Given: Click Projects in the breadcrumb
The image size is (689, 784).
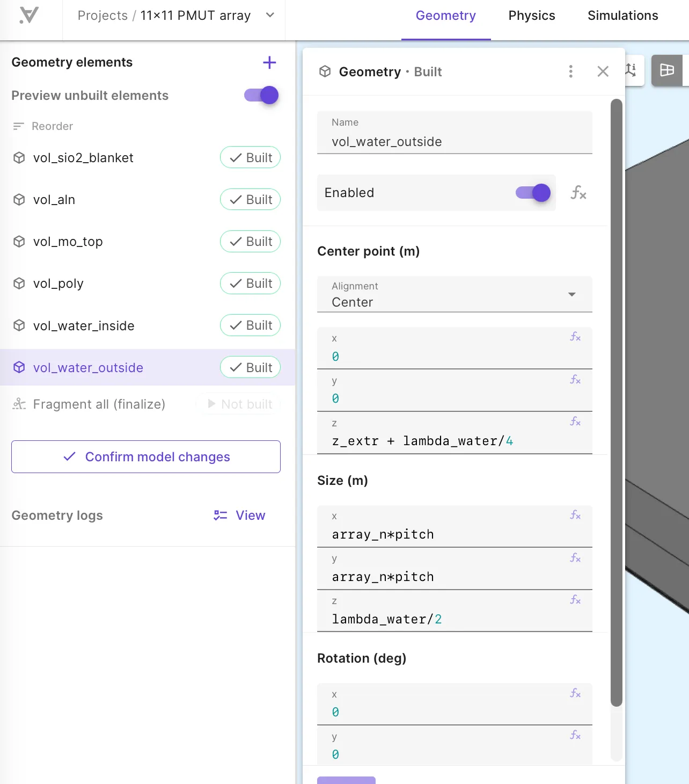Looking at the screenshot, I should click(102, 16).
